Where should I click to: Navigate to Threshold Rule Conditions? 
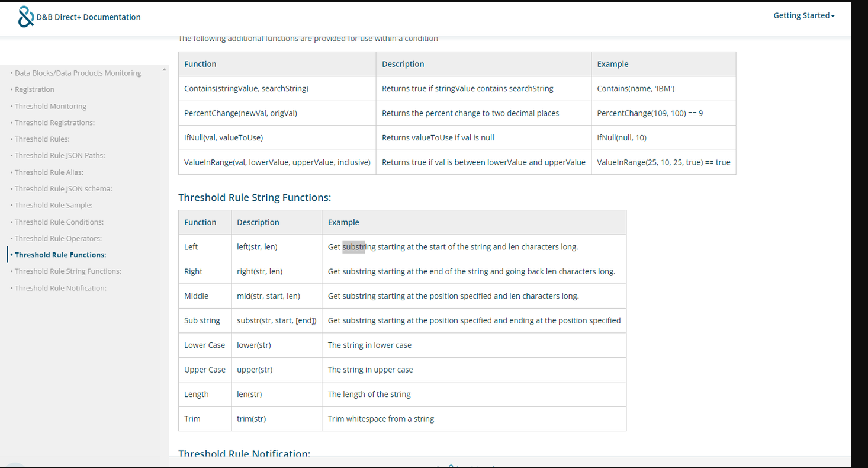click(x=59, y=222)
